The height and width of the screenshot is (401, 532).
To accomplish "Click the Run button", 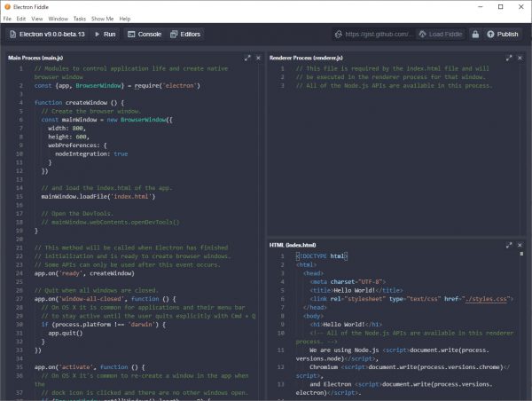I will pos(106,35).
